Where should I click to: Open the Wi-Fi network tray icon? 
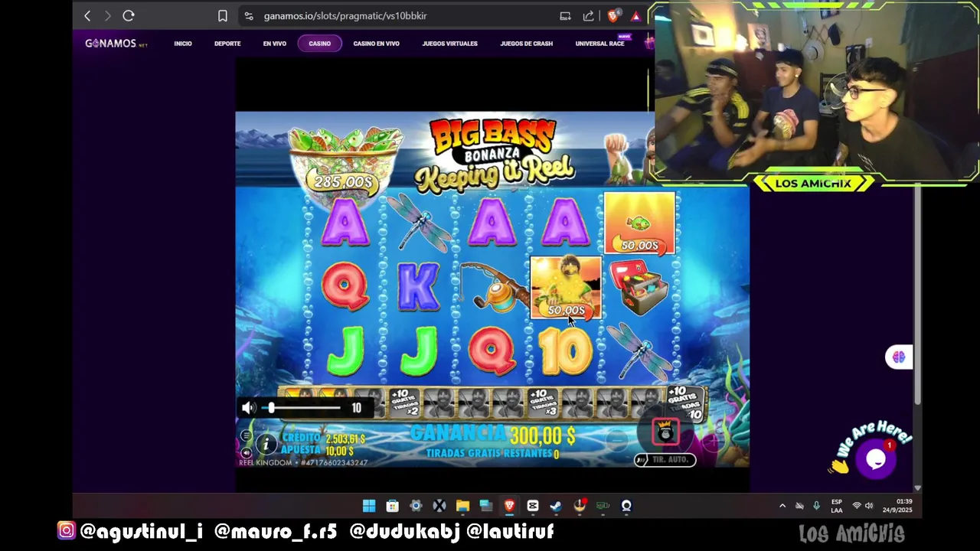(857, 506)
